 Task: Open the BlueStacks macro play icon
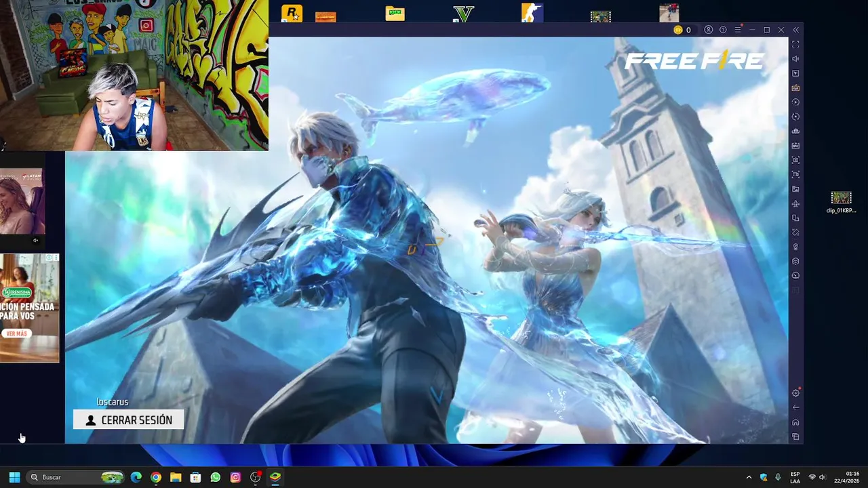796,102
